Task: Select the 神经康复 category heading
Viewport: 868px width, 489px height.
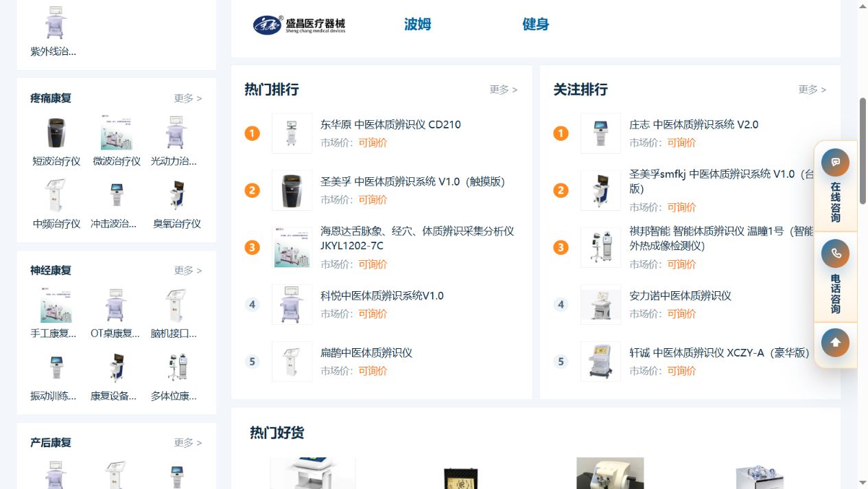Action: pos(51,271)
